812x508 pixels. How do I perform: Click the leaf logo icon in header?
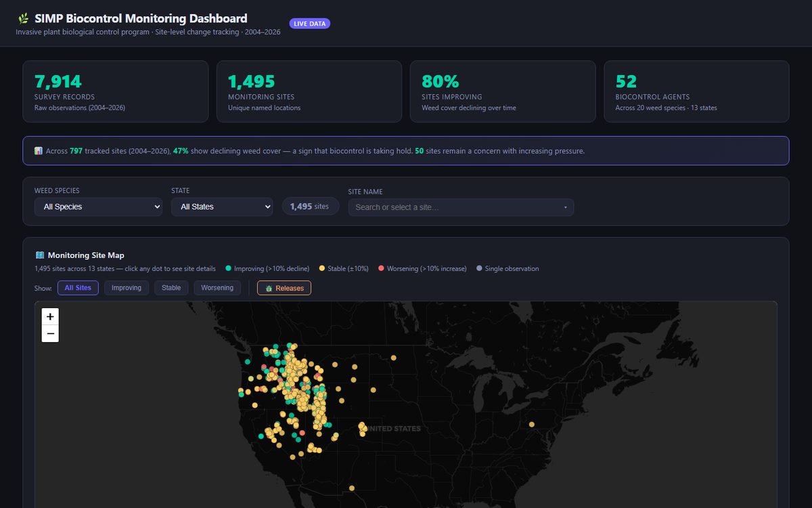click(24, 19)
